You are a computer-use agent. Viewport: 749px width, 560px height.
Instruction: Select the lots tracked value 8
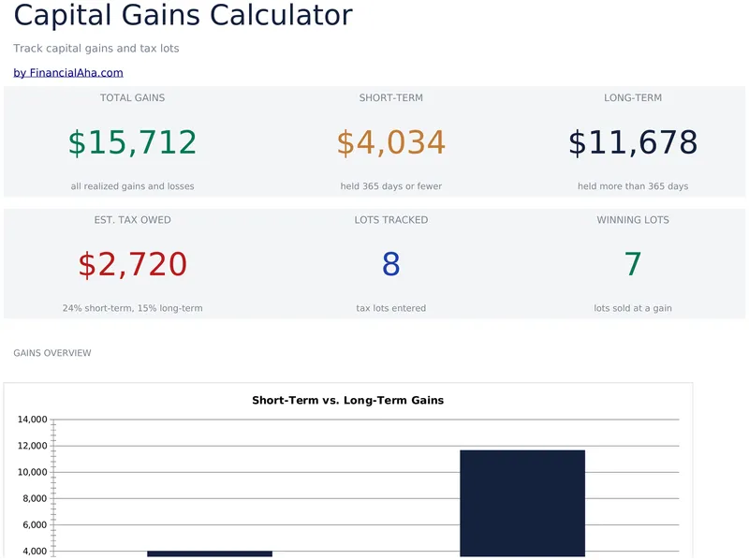pyautogui.click(x=390, y=264)
